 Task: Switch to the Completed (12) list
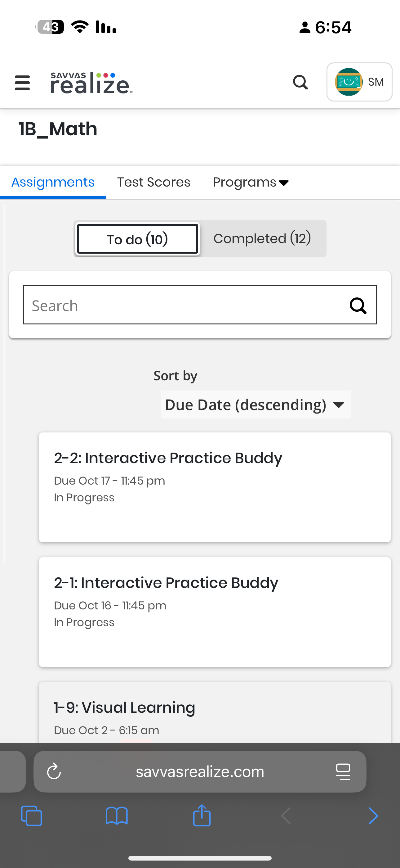(262, 238)
